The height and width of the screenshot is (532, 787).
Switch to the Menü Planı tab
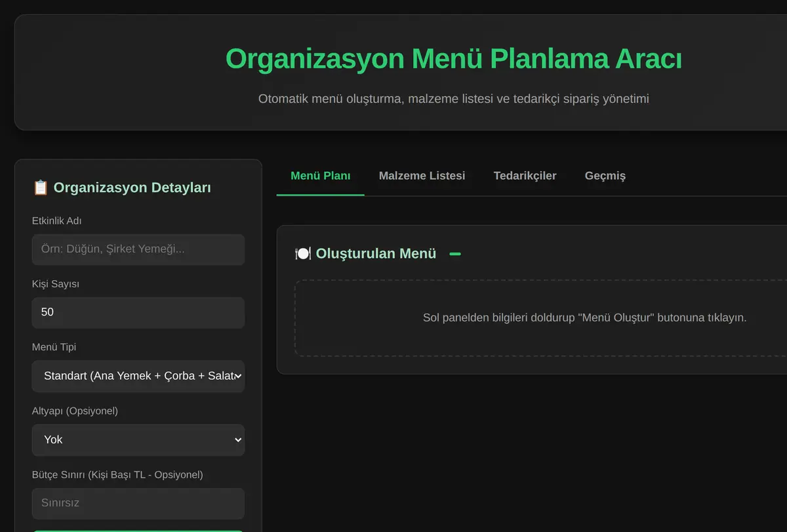pyautogui.click(x=320, y=176)
